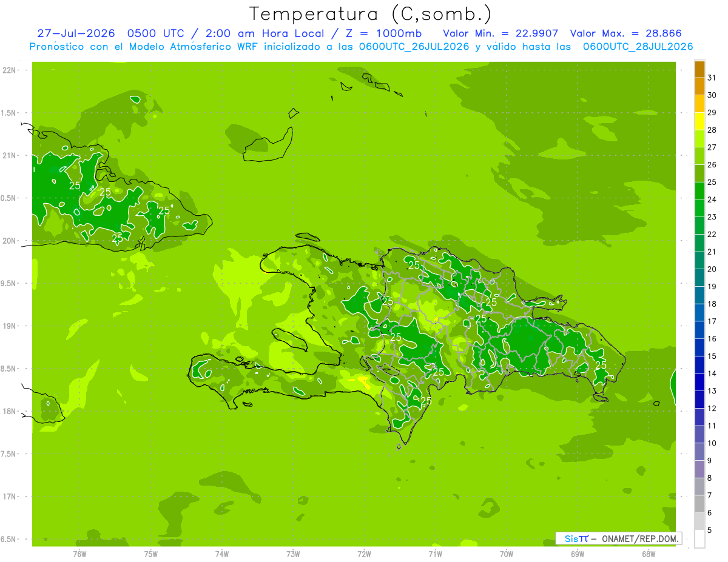Select the teal 19 degree legend swatch
The height and width of the screenshot is (562, 728).
(x=699, y=278)
